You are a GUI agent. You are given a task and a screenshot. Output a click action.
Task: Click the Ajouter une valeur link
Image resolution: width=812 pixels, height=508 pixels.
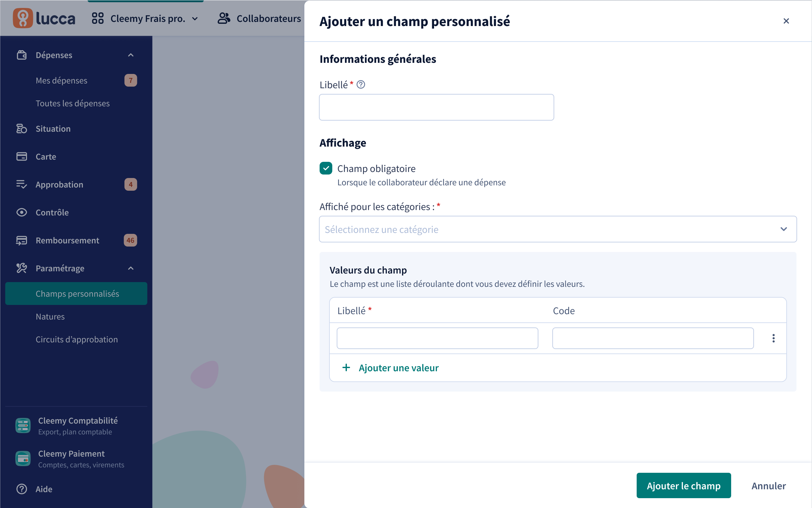390,367
